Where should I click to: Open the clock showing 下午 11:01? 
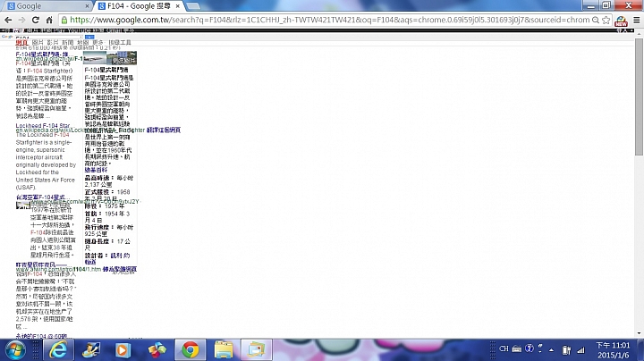(613, 350)
